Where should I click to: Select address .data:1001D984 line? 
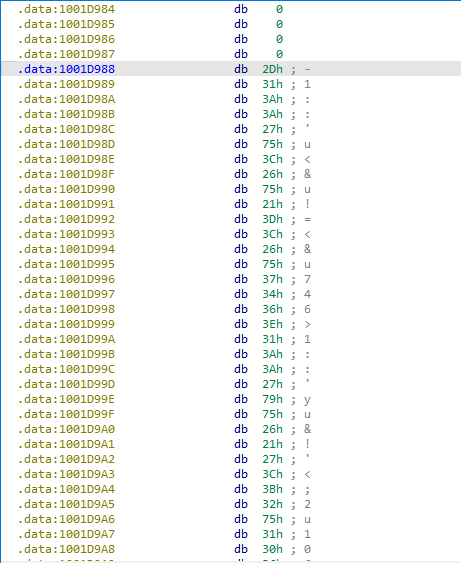pyautogui.click(x=66, y=9)
